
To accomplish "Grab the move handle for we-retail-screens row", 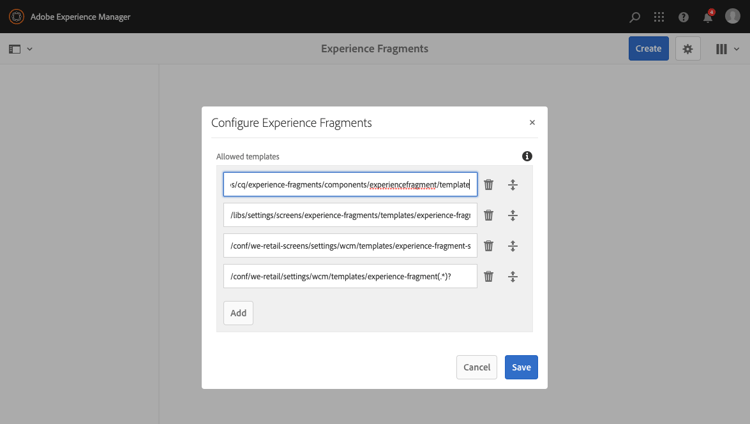I will pyautogui.click(x=513, y=246).
